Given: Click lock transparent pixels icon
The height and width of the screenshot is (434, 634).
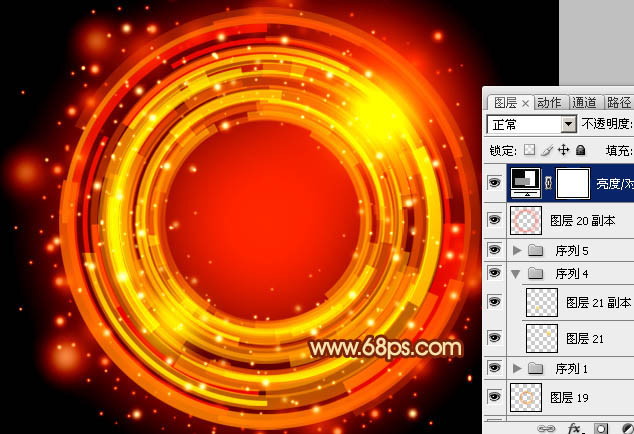Looking at the screenshot, I should (530, 150).
